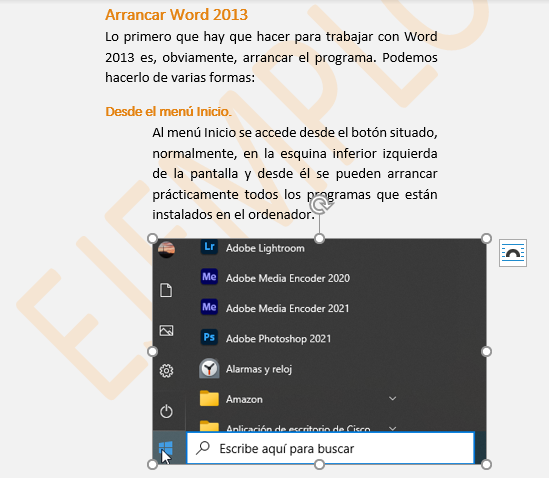Select the middle-left resize handle of the image
Screen dimensions: 549x478
coord(152,352)
